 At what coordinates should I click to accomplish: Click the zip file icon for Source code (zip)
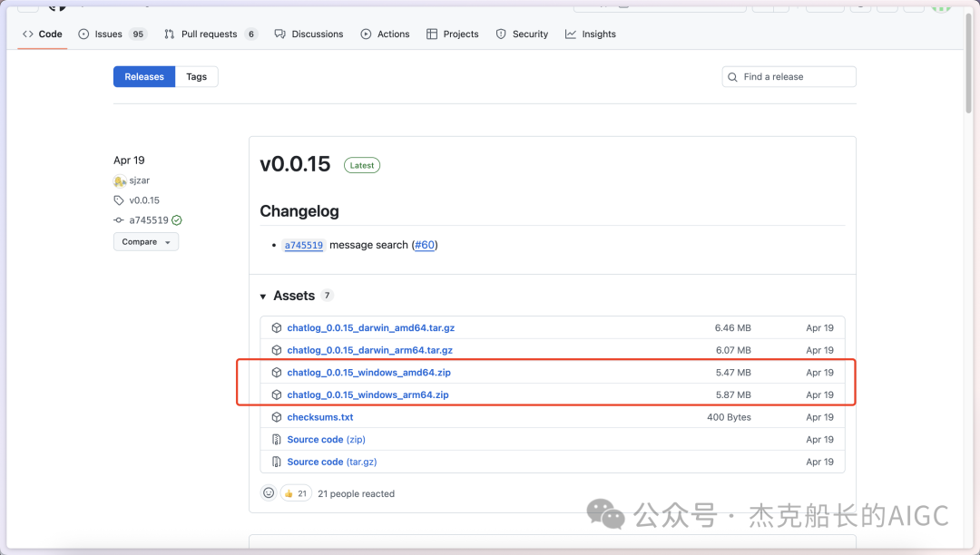(x=276, y=440)
